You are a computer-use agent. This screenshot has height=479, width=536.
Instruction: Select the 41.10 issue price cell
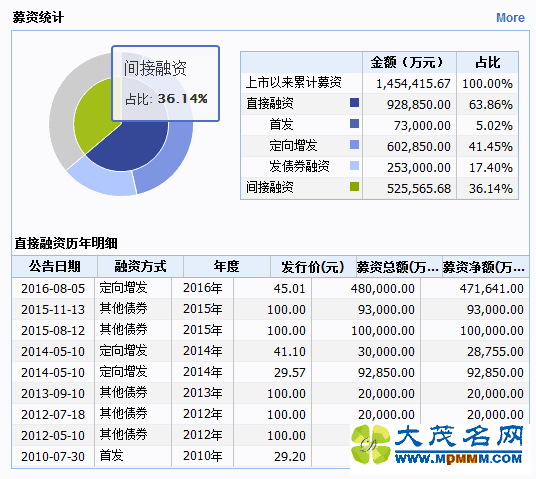[x=290, y=351]
